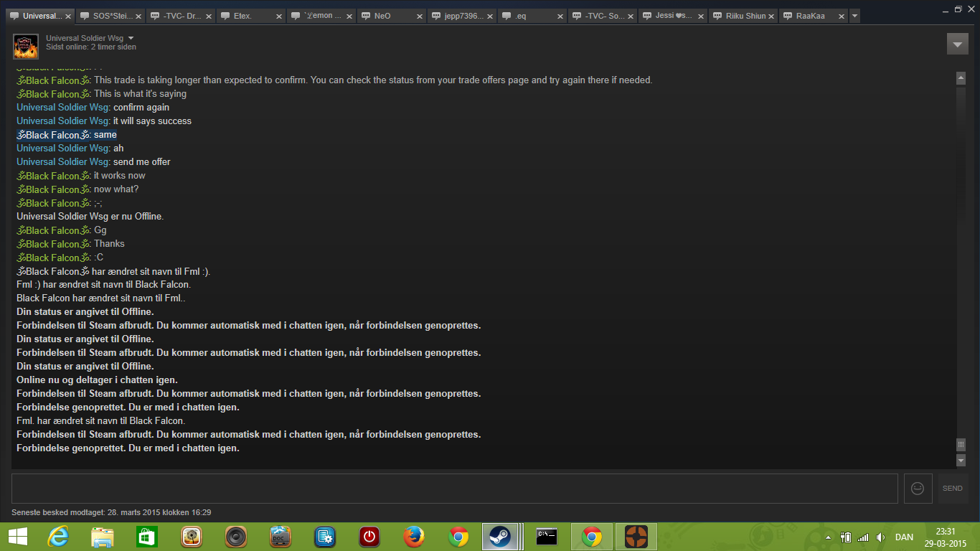Click the emoticon smiley button

click(x=918, y=488)
